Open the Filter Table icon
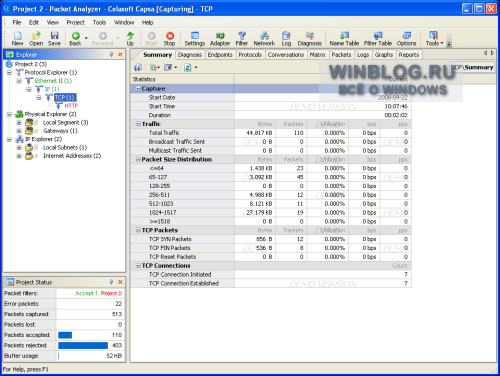 [x=378, y=39]
